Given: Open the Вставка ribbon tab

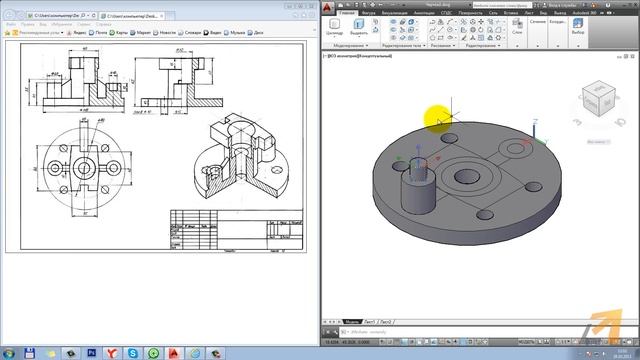Looking at the screenshot, I should pyautogui.click(x=511, y=13).
